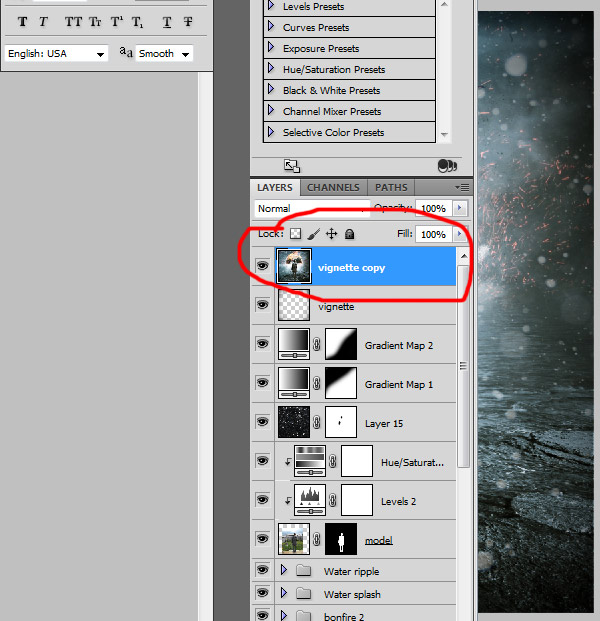Expand Selective Color Presets
The width and height of the screenshot is (600, 621).
tap(271, 131)
